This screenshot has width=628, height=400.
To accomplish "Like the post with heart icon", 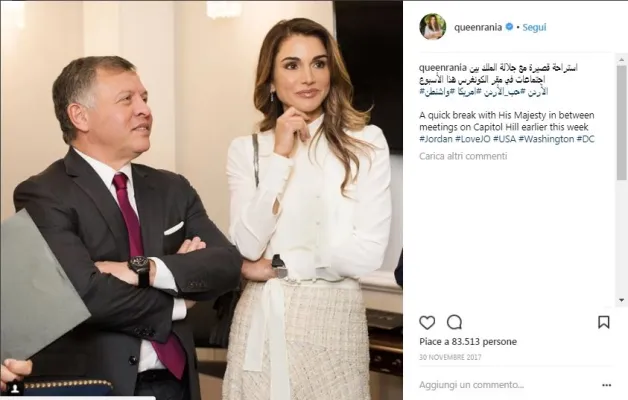I will 427,322.
